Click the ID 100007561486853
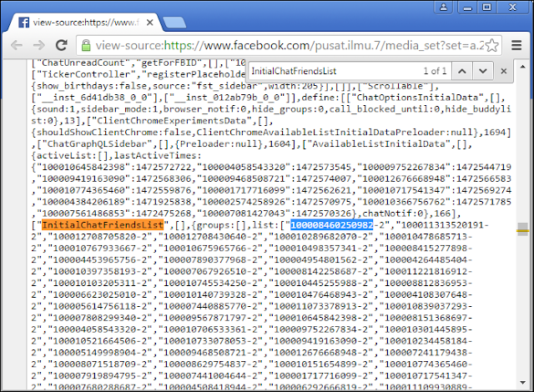Image resolution: width=534 pixels, height=392 pixels. pyautogui.click(x=83, y=214)
